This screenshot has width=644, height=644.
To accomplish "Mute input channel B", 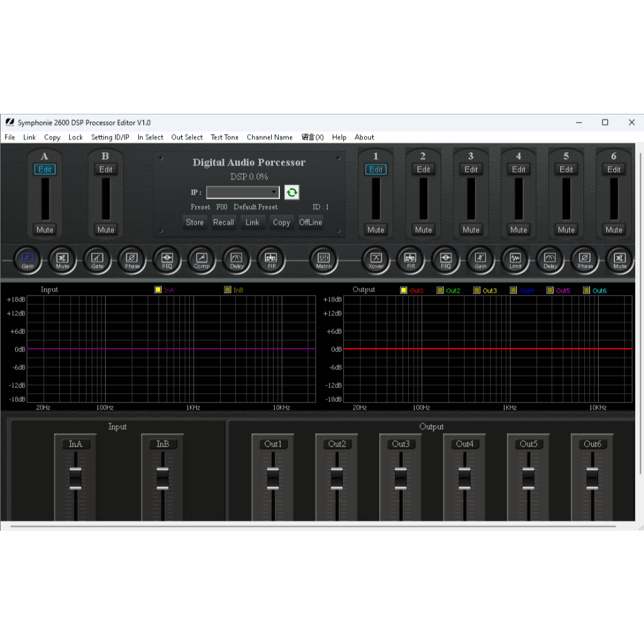I will click(106, 230).
